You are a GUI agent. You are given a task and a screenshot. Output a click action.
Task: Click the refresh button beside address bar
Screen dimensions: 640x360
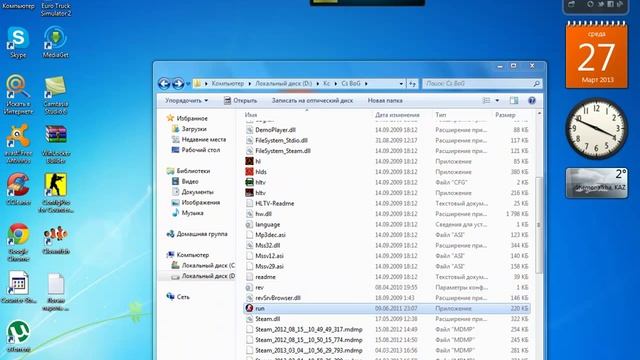(413, 84)
